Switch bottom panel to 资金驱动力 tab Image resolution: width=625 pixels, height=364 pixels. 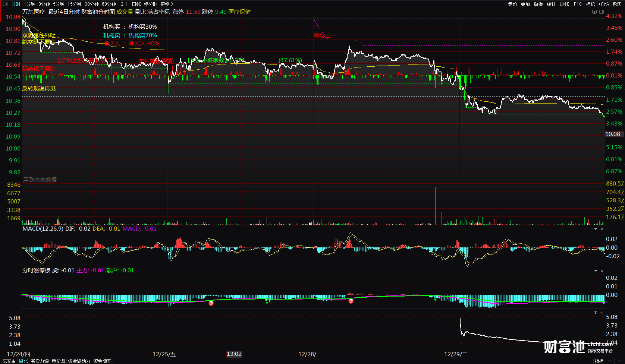click(79, 361)
